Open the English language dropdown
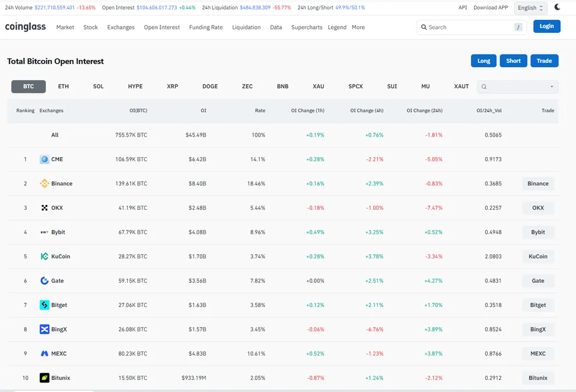576x392 pixels. pos(530,8)
